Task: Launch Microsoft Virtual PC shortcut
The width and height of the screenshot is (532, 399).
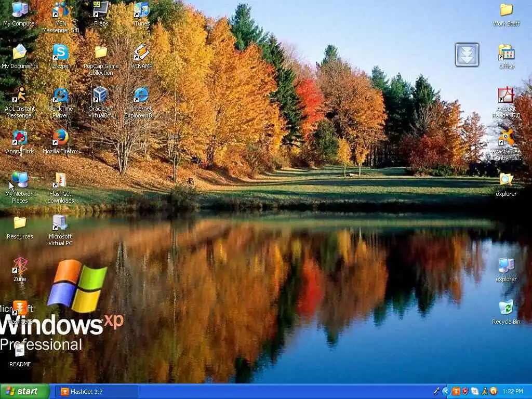Action: coord(60,230)
